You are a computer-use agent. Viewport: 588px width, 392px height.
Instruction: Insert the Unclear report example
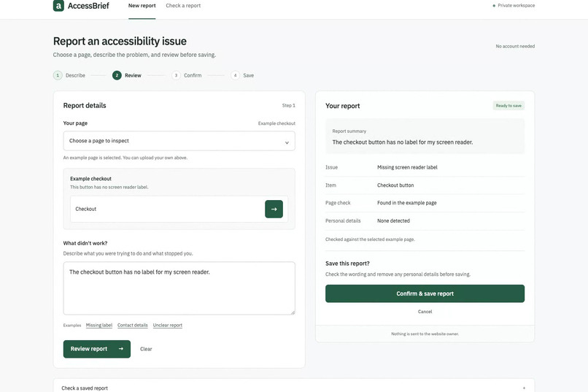click(168, 326)
